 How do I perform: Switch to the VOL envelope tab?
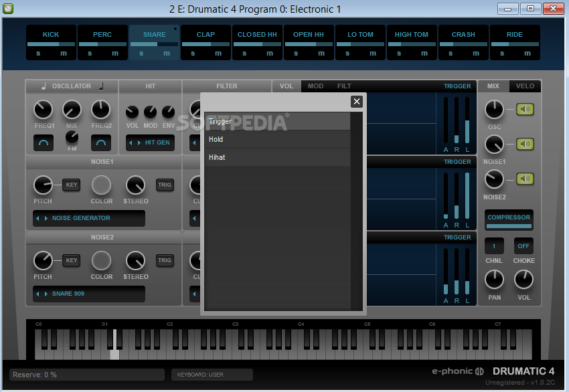coord(287,86)
